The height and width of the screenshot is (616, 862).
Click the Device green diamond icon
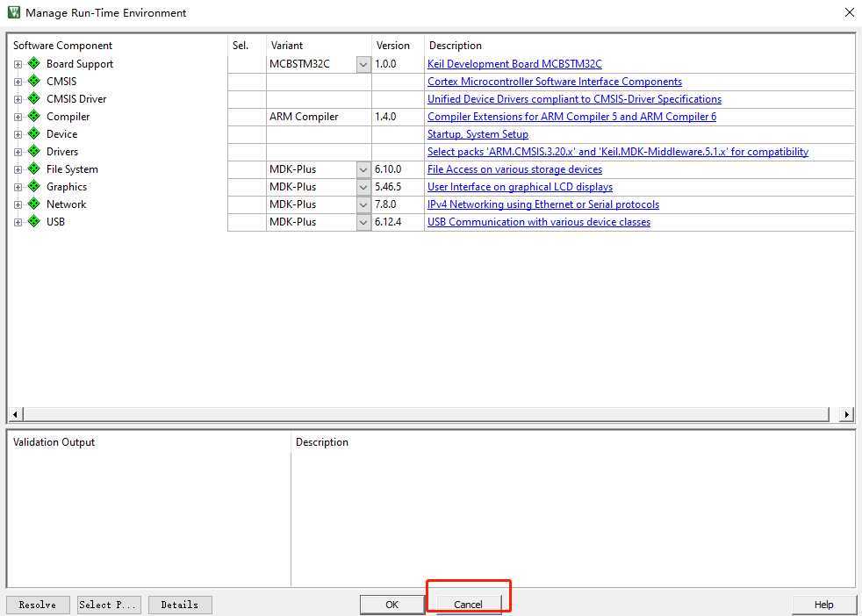coord(34,133)
